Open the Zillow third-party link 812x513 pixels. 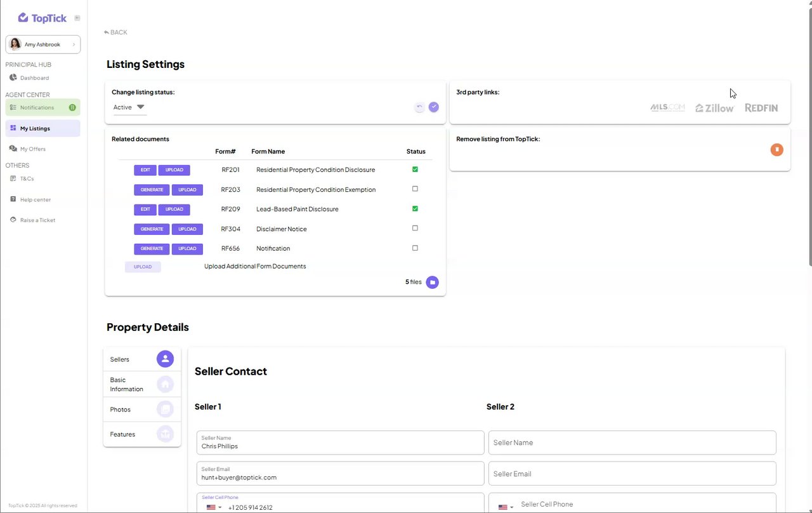[x=714, y=108]
